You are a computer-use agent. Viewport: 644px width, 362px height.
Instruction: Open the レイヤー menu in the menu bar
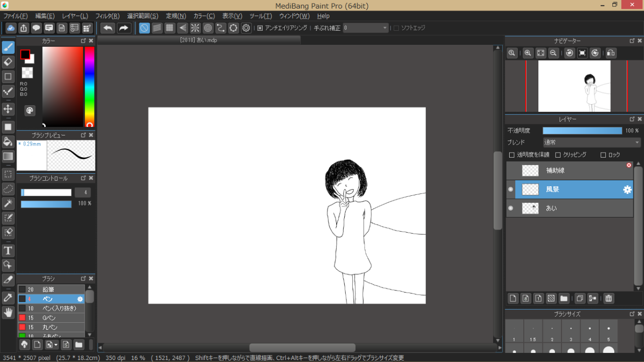click(x=75, y=16)
